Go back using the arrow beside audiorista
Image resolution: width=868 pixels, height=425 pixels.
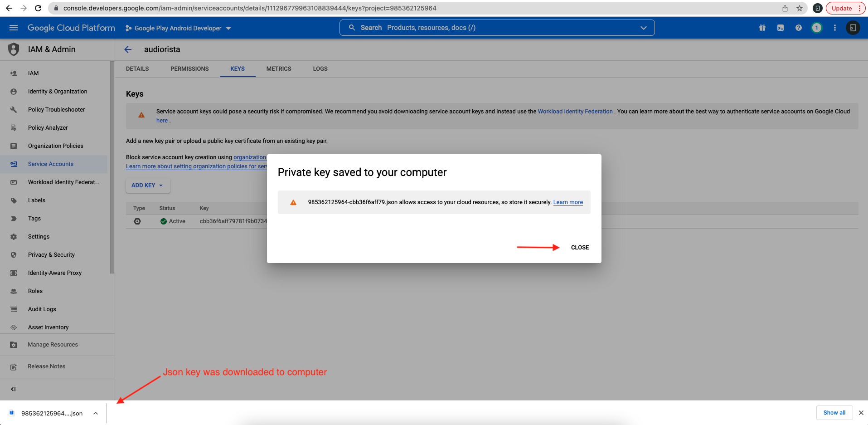128,49
